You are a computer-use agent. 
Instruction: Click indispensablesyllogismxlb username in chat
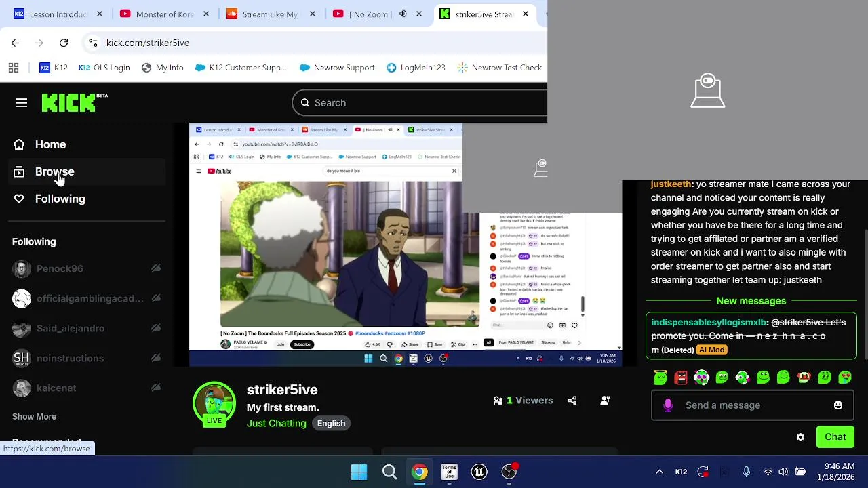click(709, 323)
